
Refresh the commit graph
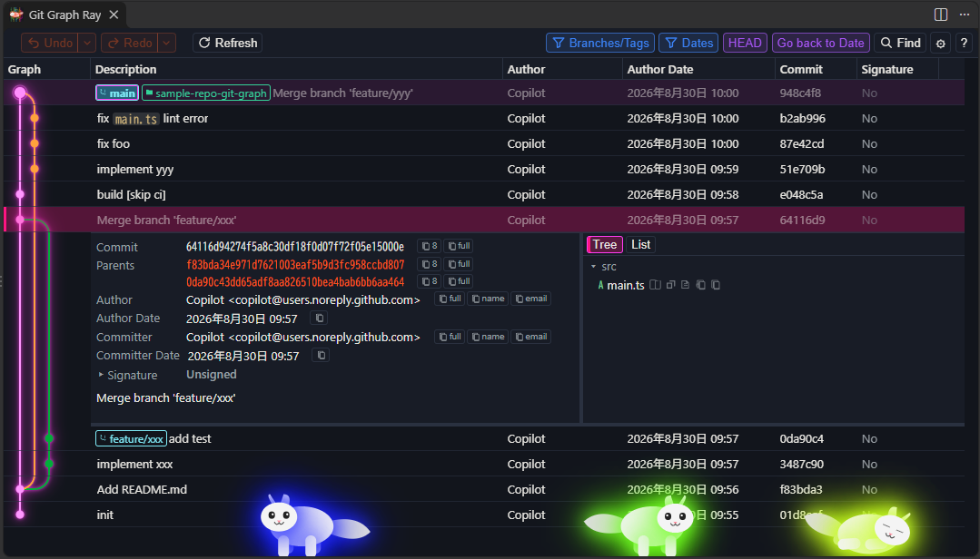pyautogui.click(x=227, y=43)
